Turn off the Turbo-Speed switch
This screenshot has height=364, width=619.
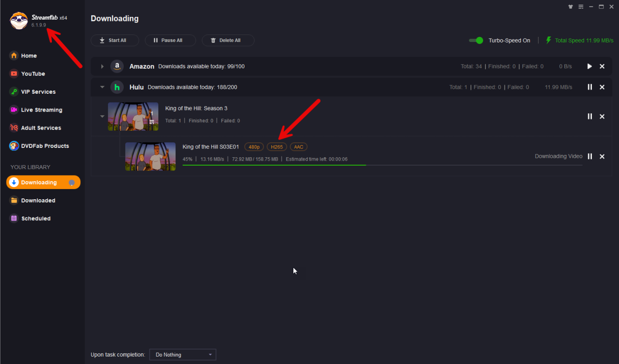pyautogui.click(x=476, y=41)
